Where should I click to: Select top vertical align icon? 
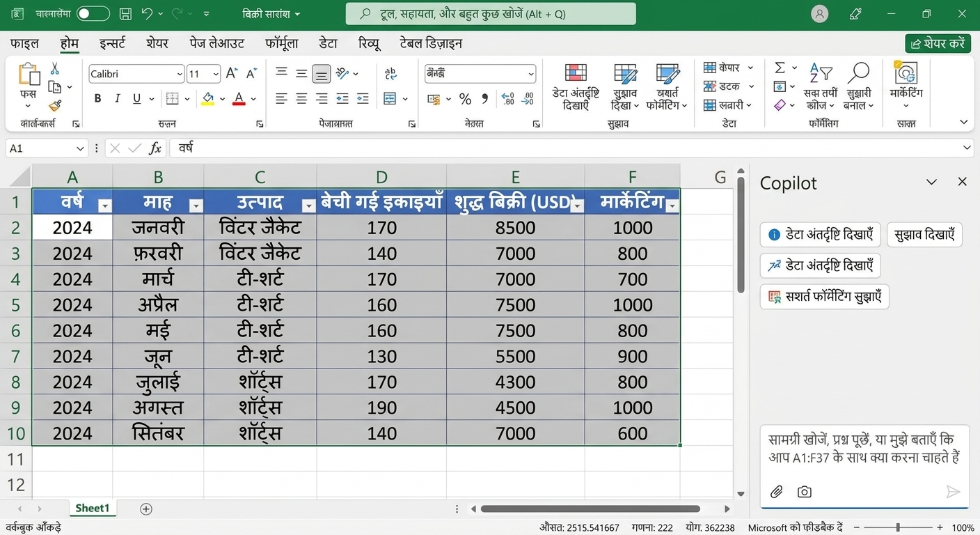(x=281, y=73)
